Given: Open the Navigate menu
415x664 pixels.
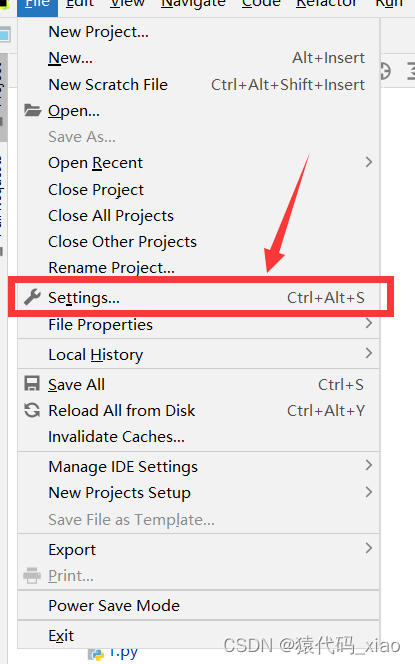Looking at the screenshot, I should 193,4.
